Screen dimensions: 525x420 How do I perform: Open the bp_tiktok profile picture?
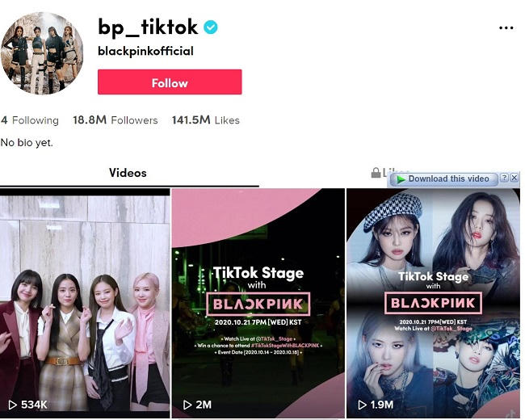pyautogui.click(x=42, y=53)
